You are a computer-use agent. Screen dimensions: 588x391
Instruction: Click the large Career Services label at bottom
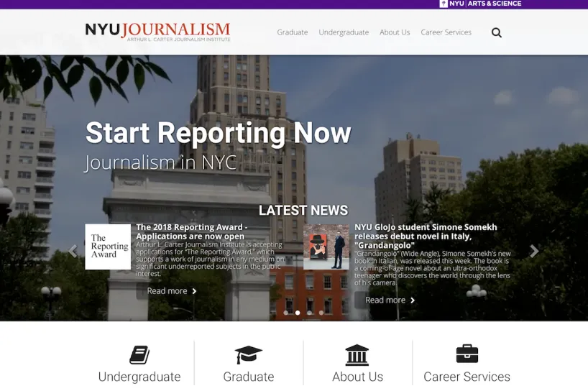(467, 377)
